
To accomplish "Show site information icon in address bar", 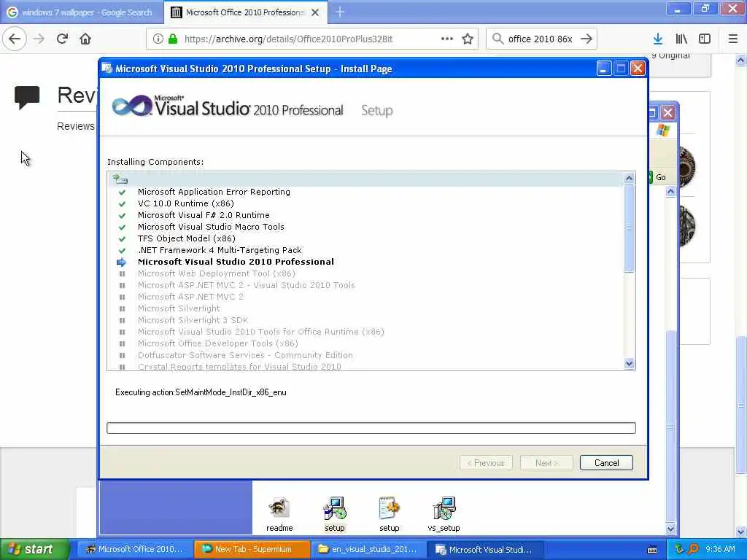I will [x=158, y=39].
